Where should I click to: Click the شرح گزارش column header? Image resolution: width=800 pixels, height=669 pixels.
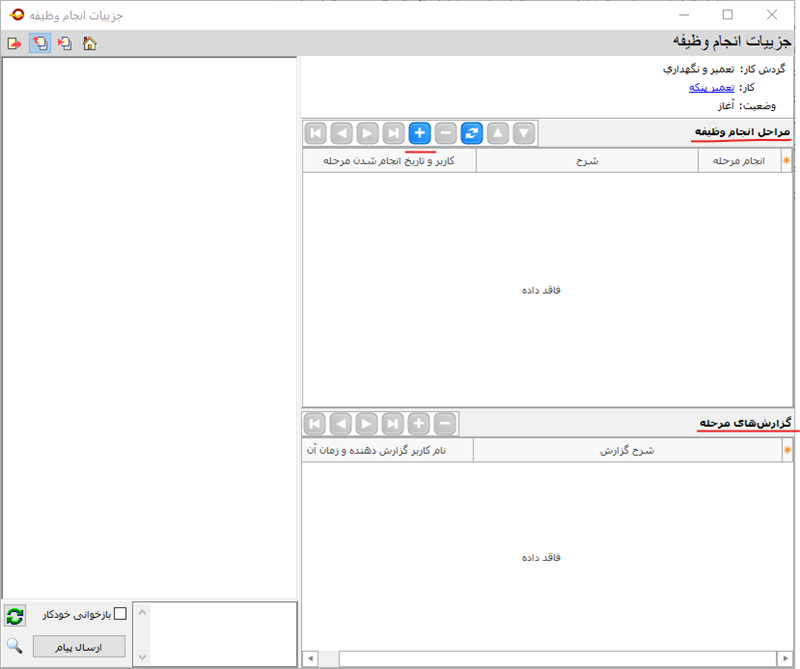pos(627,451)
